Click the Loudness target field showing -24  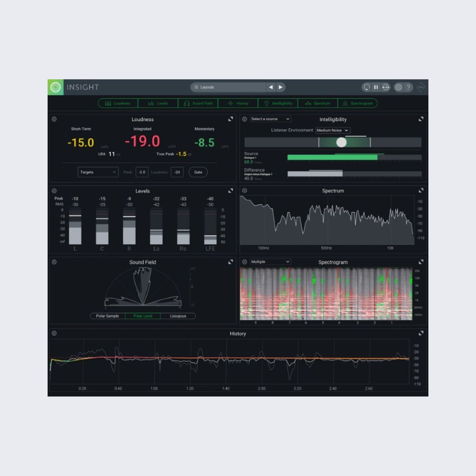pyautogui.click(x=177, y=172)
